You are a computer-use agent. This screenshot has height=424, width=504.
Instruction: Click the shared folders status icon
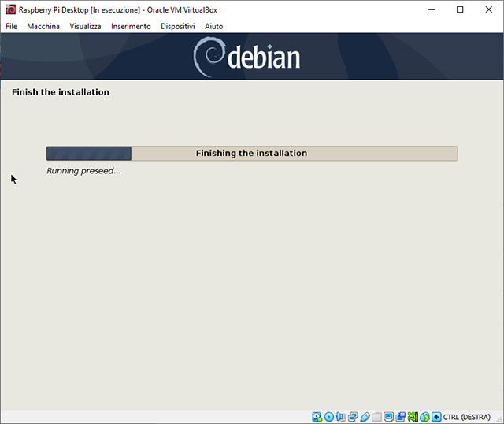tap(376, 416)
